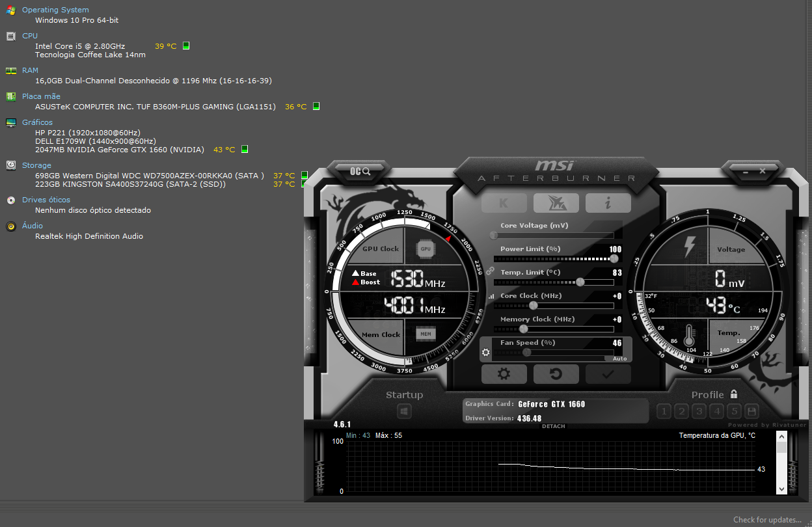Open the Drives óticos section link
This screenshot has width=812, height=527.
46,200
